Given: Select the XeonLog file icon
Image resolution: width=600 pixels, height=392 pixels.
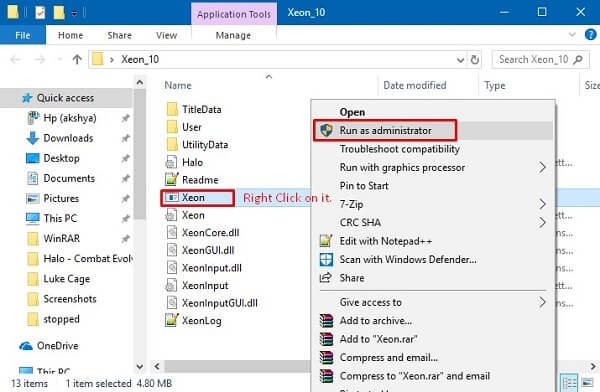Looking at the screenshot, I should tap(171, 320).
